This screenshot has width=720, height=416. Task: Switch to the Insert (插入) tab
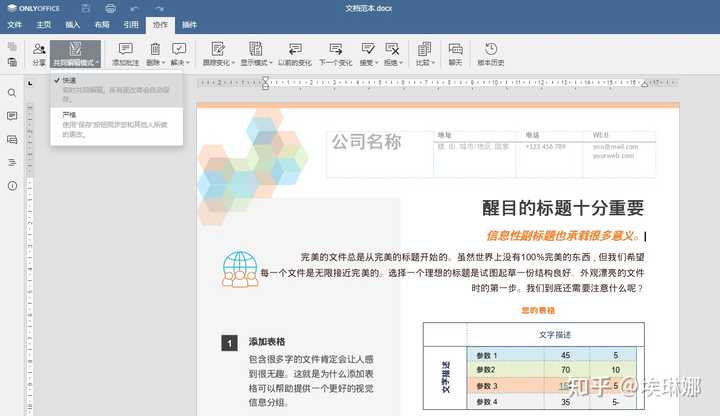tap(73, 25)
